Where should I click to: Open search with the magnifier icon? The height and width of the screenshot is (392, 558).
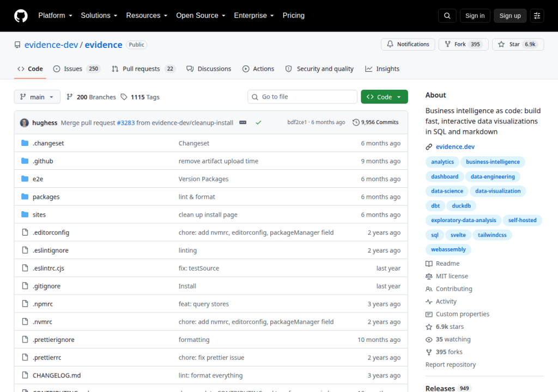point(447,16)
